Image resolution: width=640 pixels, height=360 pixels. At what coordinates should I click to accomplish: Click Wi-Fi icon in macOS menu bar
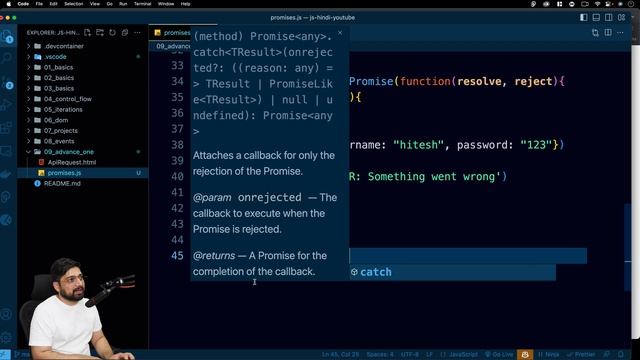click(598, 4)
